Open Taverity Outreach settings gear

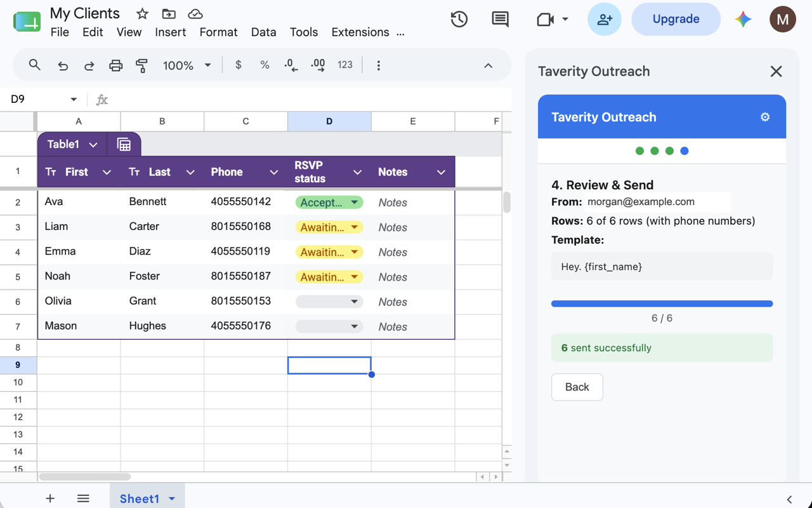click(x=765, y=117)
